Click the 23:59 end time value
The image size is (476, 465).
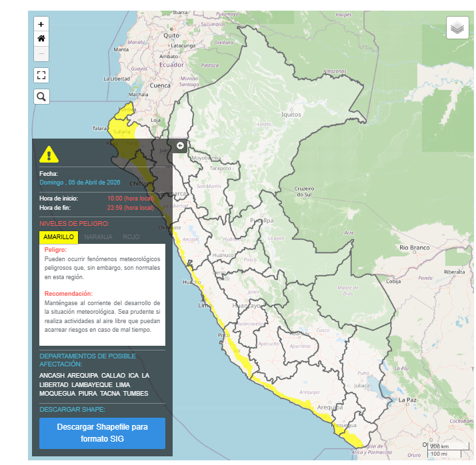(131, 208)
